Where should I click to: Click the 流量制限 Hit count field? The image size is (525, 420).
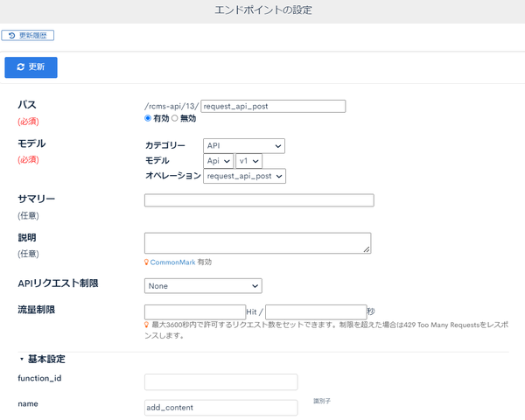195,312
